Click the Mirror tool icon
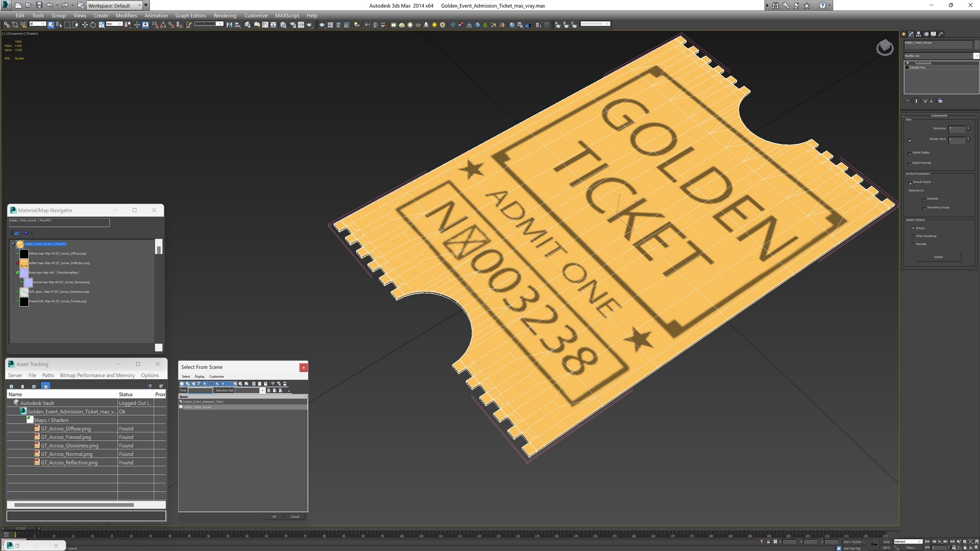The width and height of the screenshot is (980, 551). coord(229,24)
